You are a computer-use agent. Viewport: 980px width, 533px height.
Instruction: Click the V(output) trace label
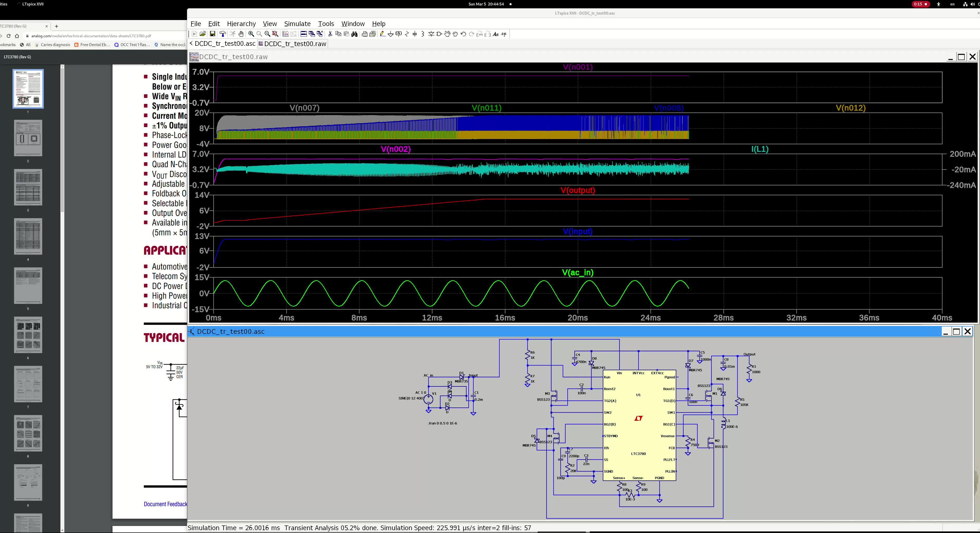tap(578, 190)
